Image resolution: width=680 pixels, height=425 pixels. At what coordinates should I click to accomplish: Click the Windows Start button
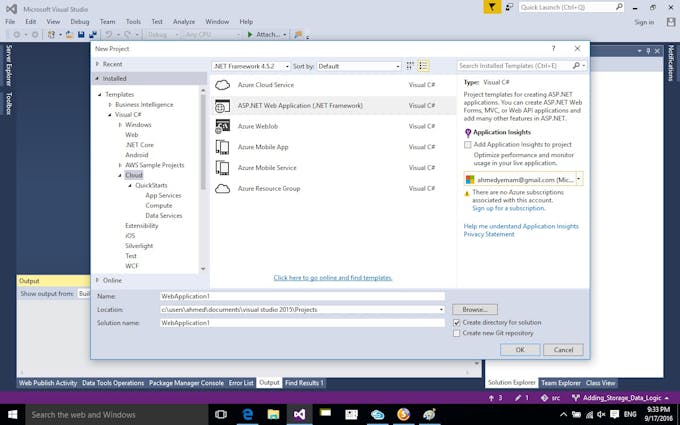tap(13, 415)
